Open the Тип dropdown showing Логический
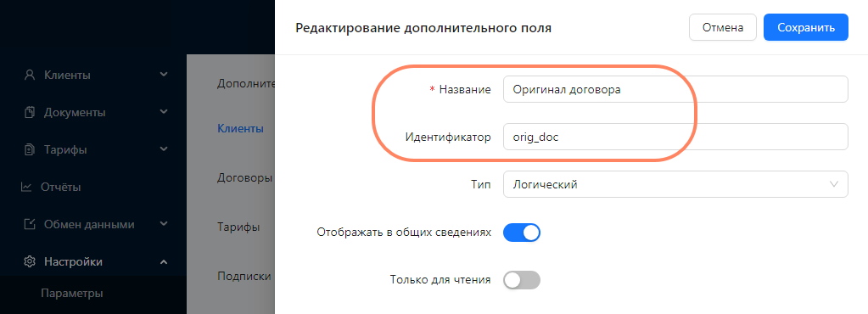 coord(675,184)
